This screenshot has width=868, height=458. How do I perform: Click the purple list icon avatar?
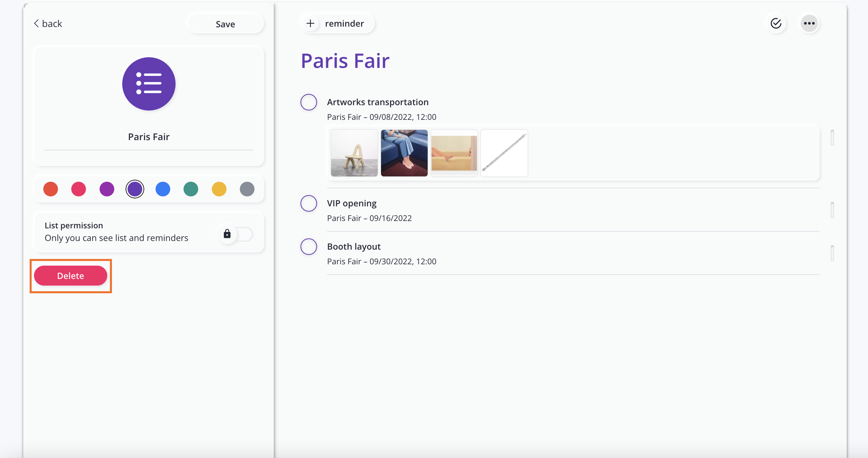(x=149, y=84)
